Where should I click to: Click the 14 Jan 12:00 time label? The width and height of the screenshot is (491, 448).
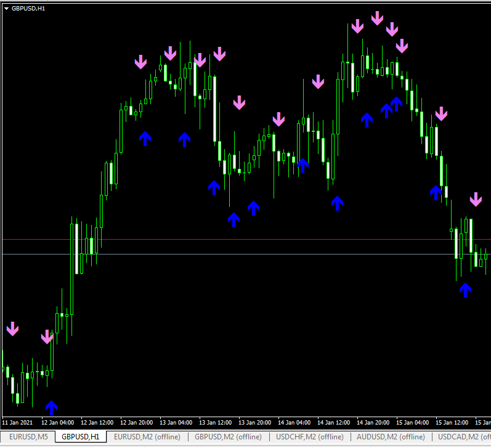[334, 423]
